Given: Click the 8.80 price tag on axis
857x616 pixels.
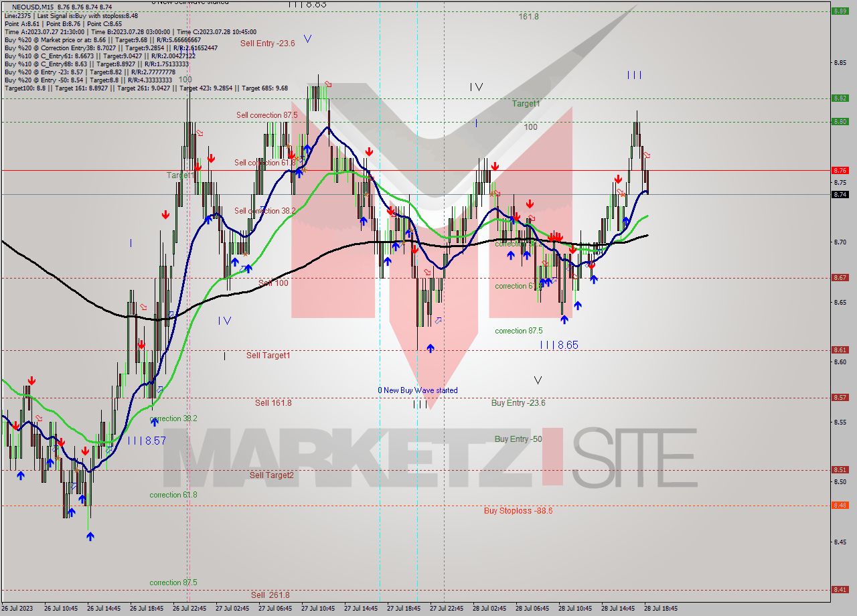Looking at the screenshot, I should pos(840,122).
